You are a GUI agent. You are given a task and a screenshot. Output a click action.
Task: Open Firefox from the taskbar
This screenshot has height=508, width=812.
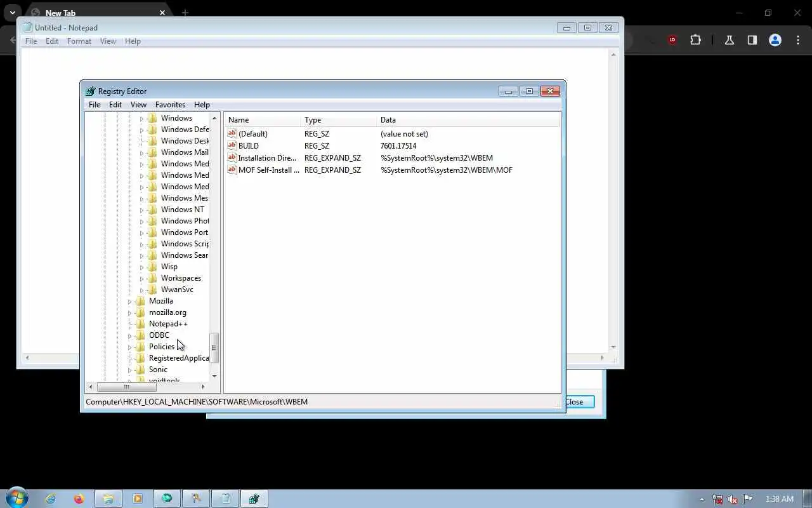point(79,498)
